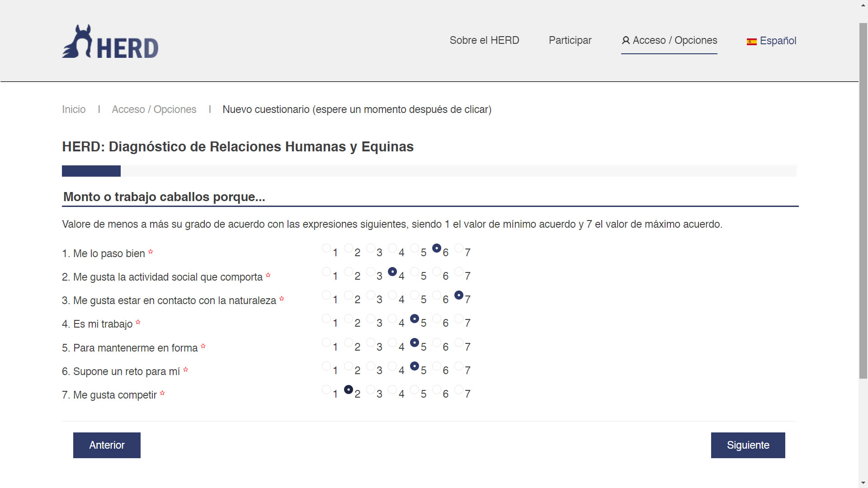Select 7 for Me lo paso bien
The width and height of the screenshot is (868, 488).
459,248
